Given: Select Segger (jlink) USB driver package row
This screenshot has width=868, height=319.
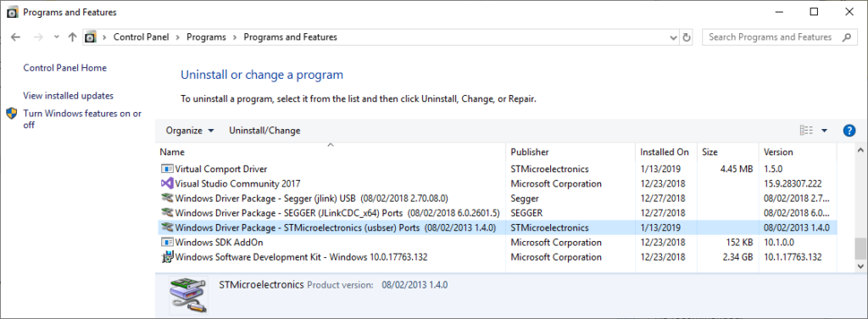Looking at the screenshot, I should (x=497, y=198).
